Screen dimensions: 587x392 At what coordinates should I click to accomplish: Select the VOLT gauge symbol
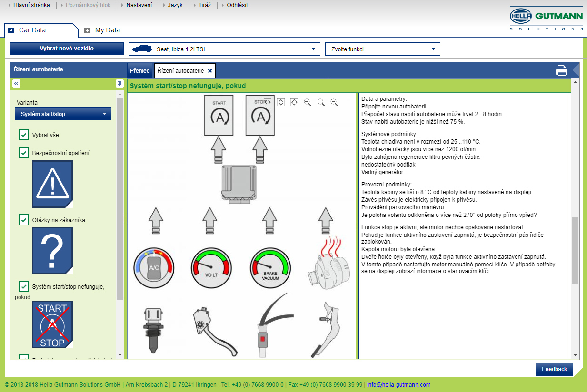pos(210,268)
